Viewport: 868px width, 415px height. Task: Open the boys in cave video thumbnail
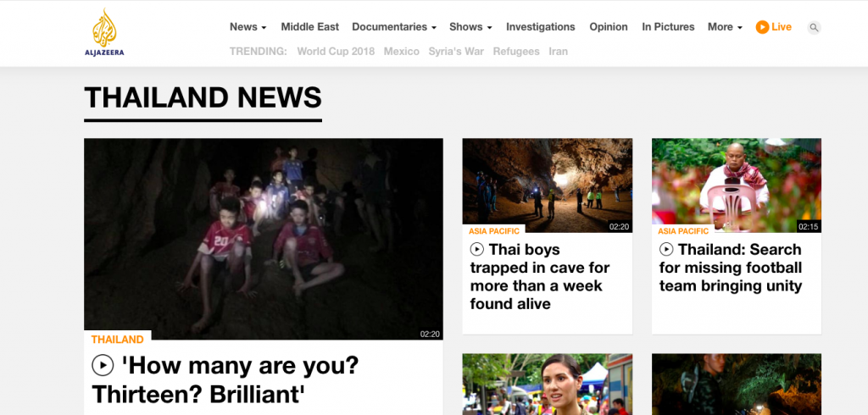click(x=264, y=239)
